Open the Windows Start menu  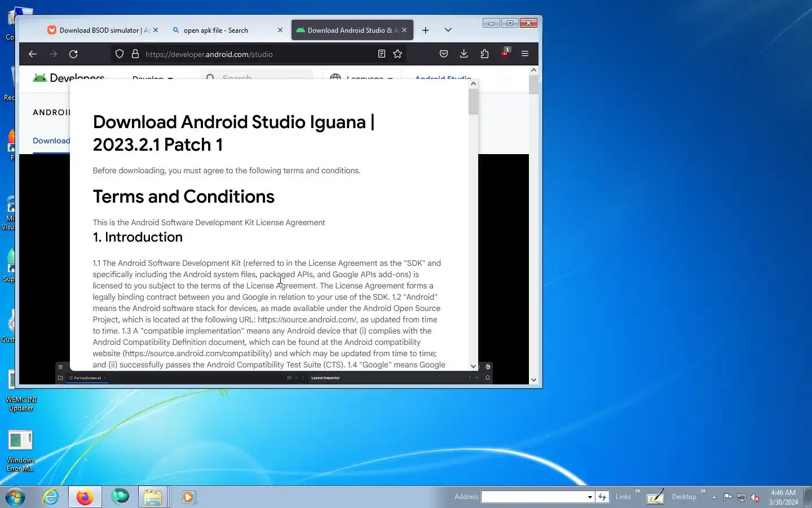click(16, 497)
